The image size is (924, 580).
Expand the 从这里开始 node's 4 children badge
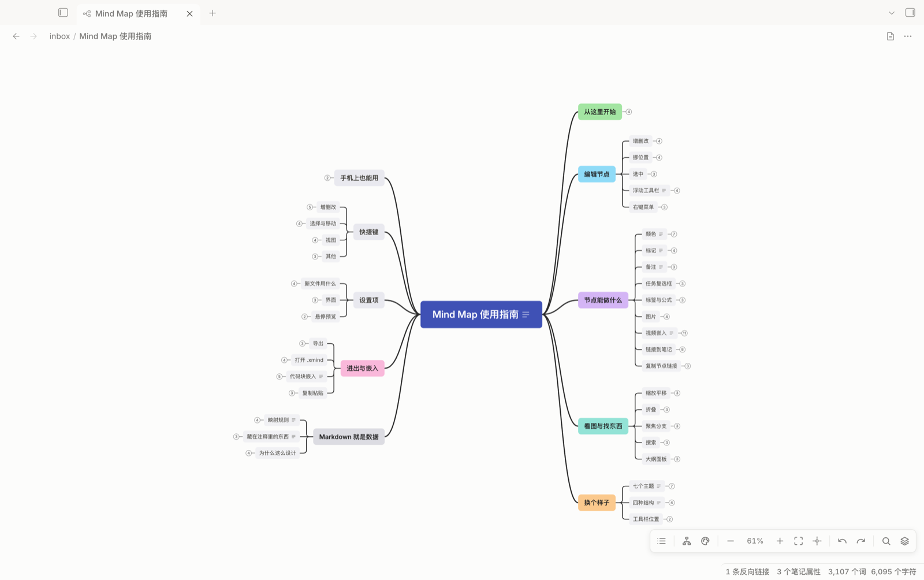click(629, 112)
